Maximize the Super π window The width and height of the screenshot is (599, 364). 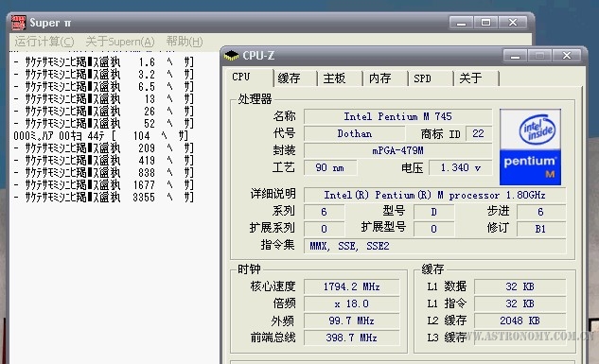pyautogui.click(x=485, y=23)
